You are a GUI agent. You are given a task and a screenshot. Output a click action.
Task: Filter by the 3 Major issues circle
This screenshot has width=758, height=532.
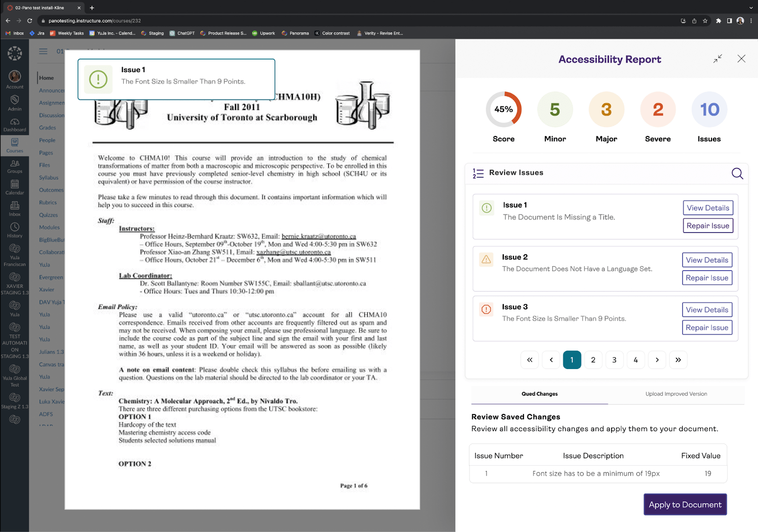tap(606, 109)
